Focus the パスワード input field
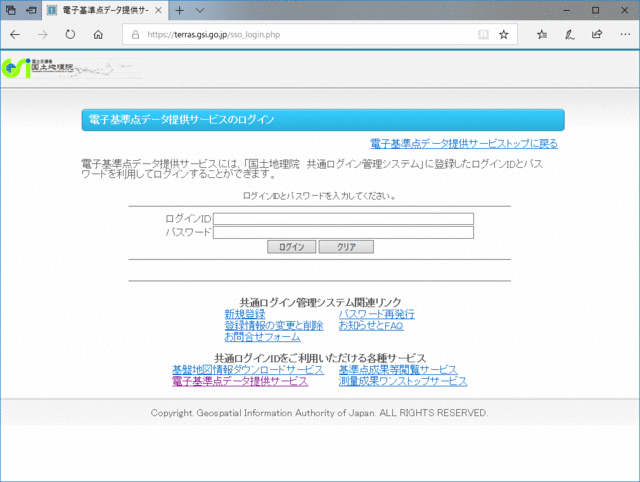Image resolution: width=640 pixels, height=482 pixels. [x=343, y=233]
